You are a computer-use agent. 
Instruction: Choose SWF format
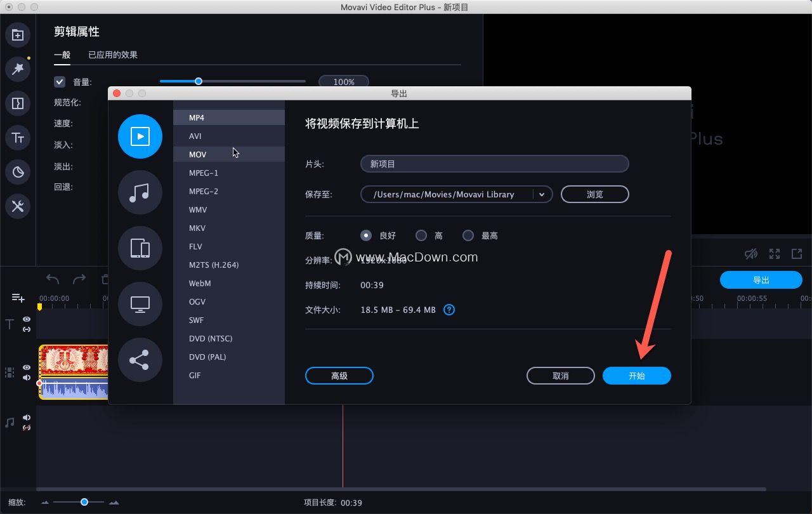[229, 320]
